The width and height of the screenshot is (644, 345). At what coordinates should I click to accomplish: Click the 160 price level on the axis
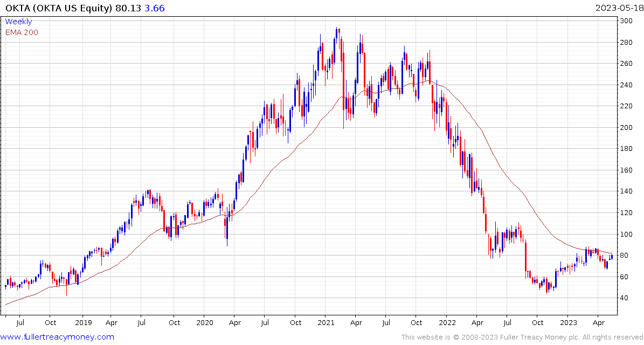[626, 170]
